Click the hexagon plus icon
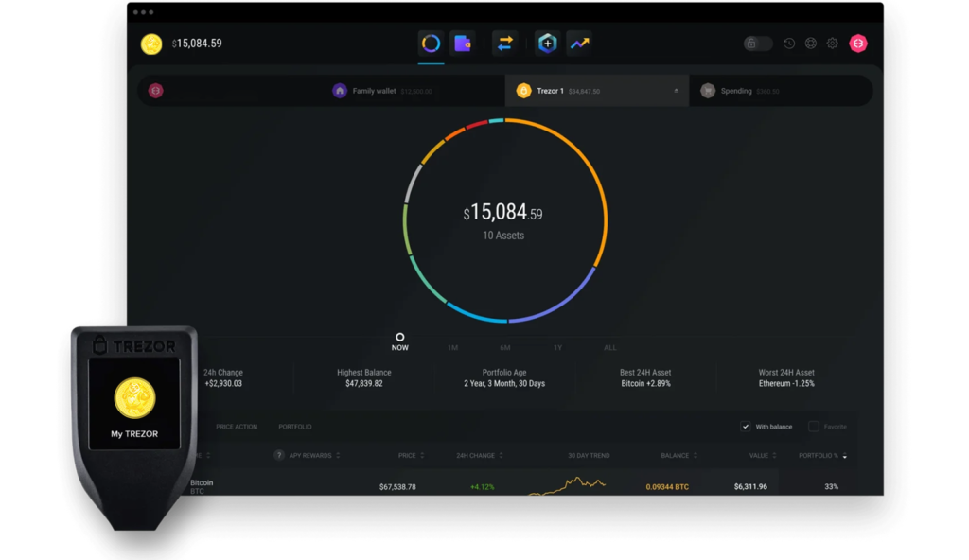Viewport: 969px width, 560px height. click(x=547, y=44)
